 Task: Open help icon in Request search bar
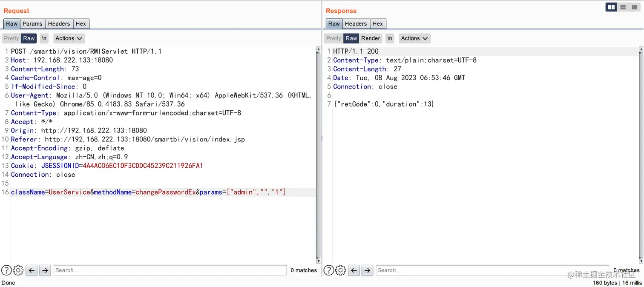point(6,270)
